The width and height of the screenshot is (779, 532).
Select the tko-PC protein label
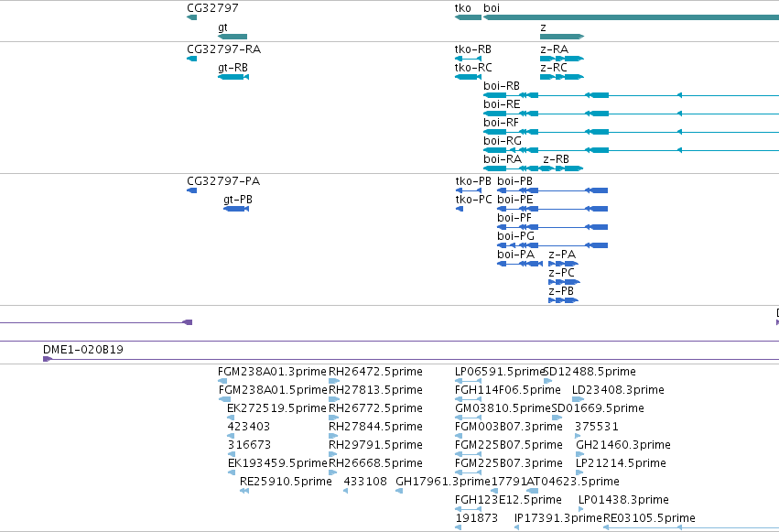click(x=473, y=200)
